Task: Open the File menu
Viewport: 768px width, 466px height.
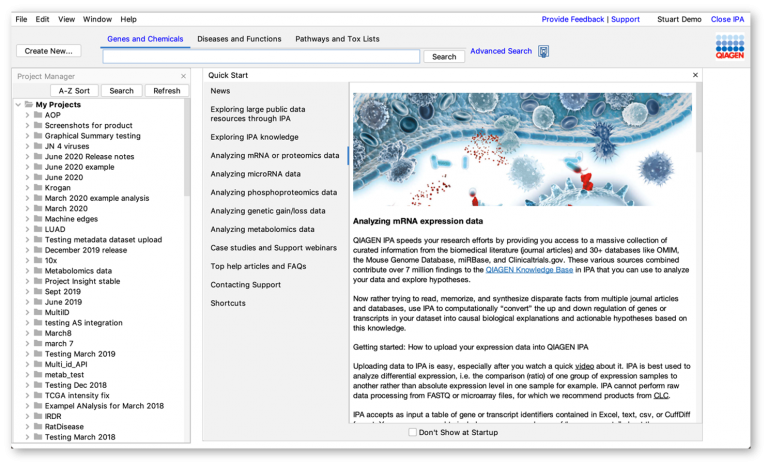Action: click(x=22, y=19)
